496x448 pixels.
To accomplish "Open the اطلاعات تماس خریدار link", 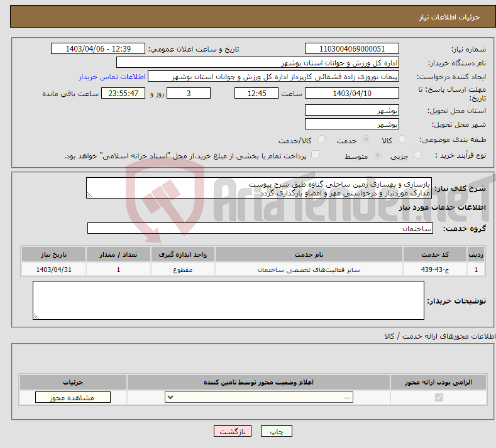I will [112, 77].
